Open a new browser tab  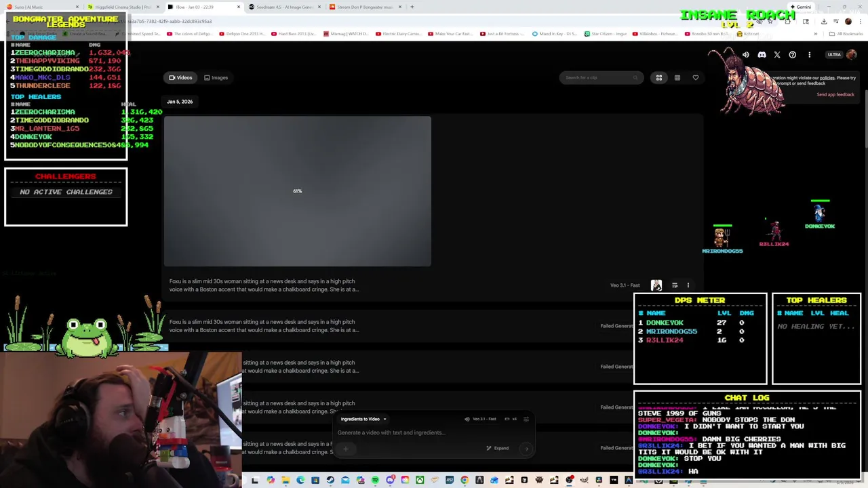[x=412, y=7]
